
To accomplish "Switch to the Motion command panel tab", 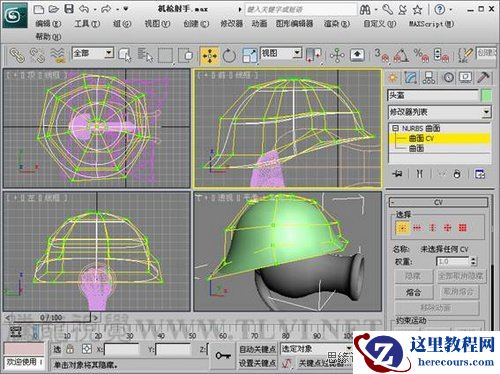I will [x=448, y=78].
